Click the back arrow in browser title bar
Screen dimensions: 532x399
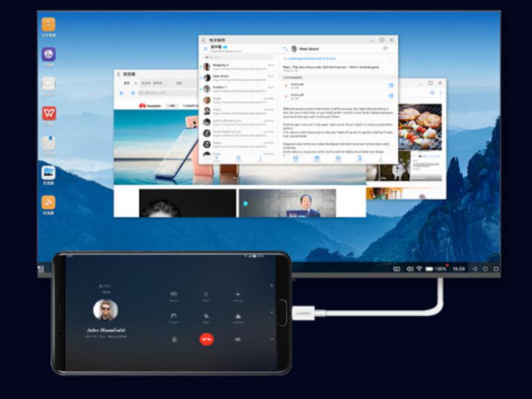(x=119, y=74)
